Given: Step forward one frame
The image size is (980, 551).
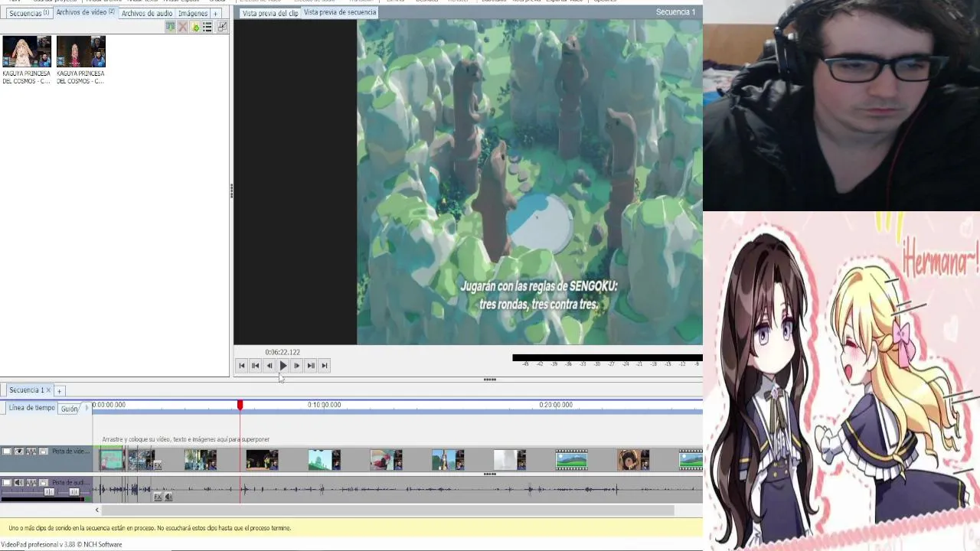Looking at the screenshot, I should (297, 366).
